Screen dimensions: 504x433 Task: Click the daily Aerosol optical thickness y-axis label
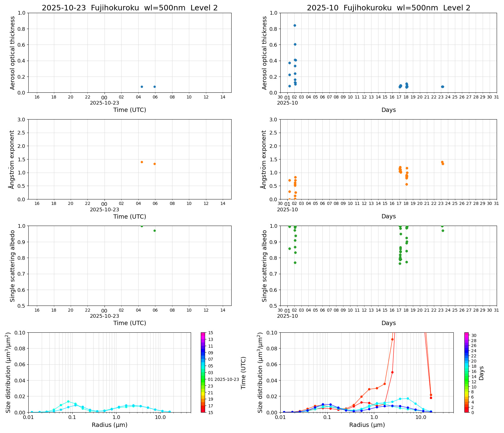coord(12,53)
